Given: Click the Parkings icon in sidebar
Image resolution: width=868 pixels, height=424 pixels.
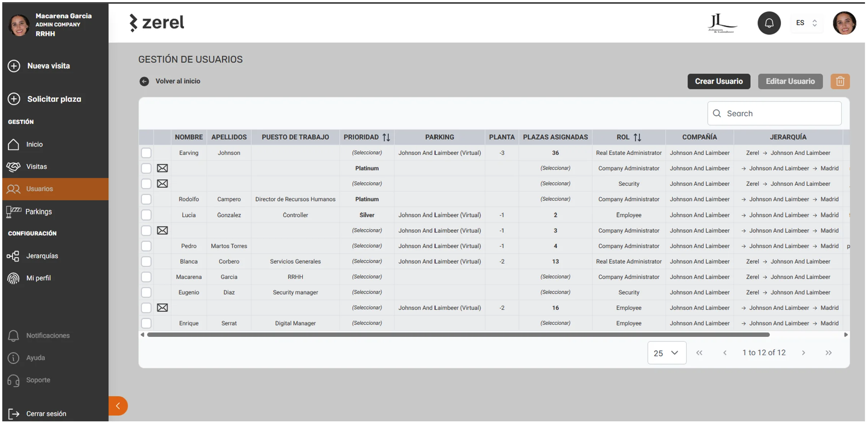Looking at the screenshot, I should coord(14,212).
